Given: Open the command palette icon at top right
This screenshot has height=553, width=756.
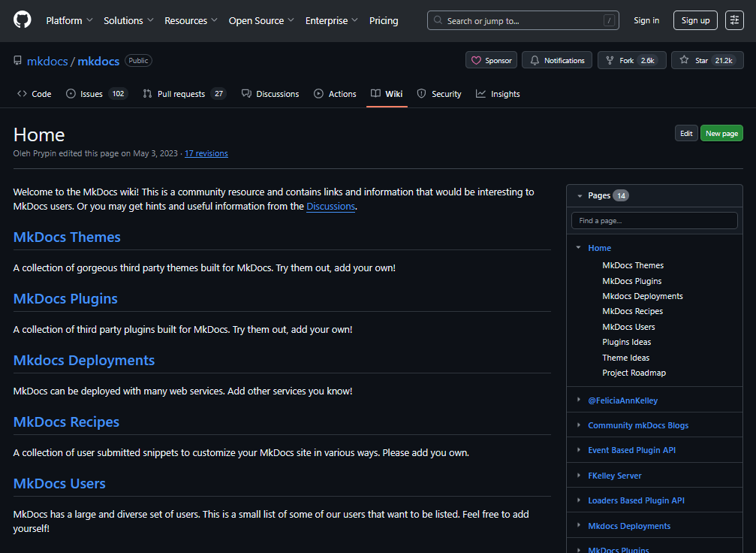Looking at the screenshot, I should [x=733, y=20].
